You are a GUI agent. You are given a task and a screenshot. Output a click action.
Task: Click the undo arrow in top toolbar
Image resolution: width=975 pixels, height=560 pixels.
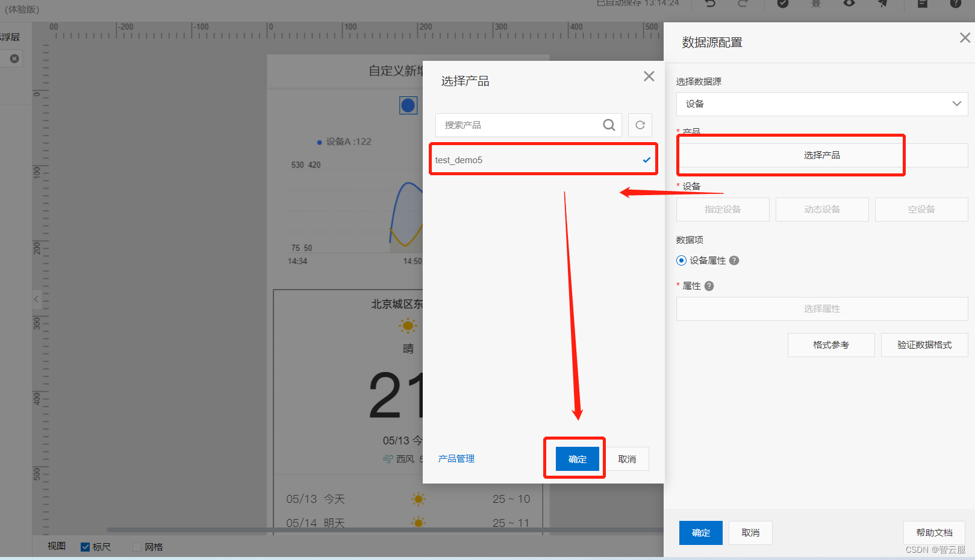(x=711, y=3)
